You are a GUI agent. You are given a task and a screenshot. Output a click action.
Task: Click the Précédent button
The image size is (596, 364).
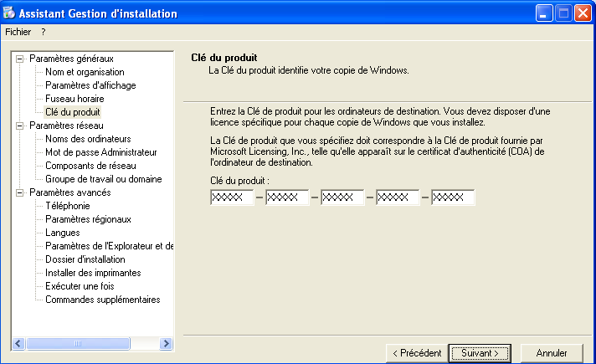416,353
